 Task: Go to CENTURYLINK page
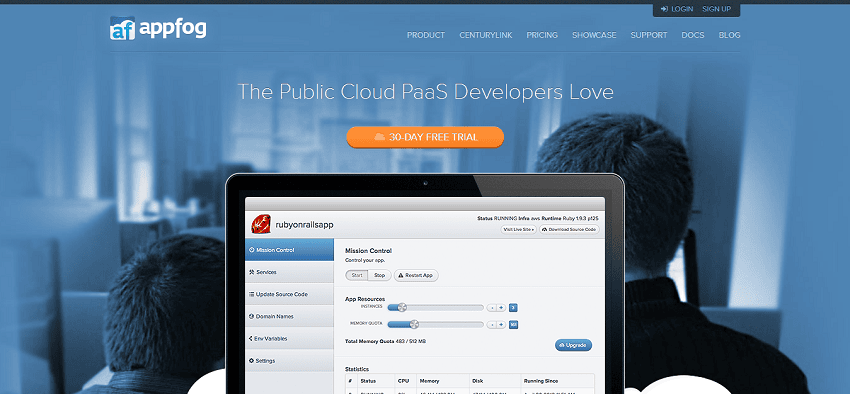click(x=486, y=35)
